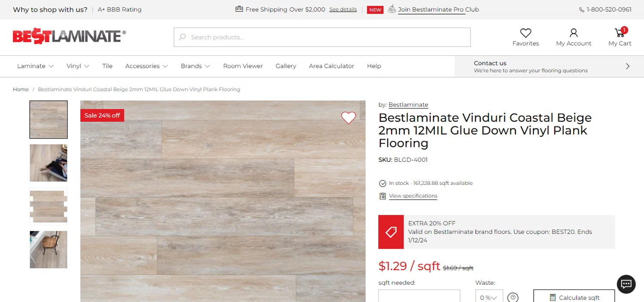644x302 pixels.
Task: Click the Calculate sqft button
Action: 574,296
